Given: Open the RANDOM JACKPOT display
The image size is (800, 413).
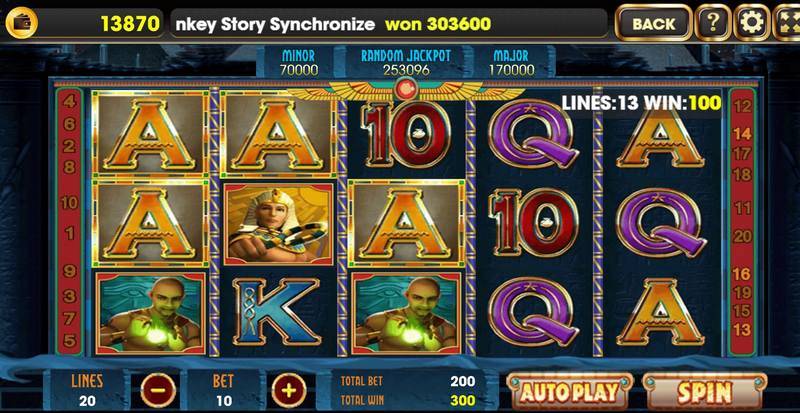Looking at the screenshot, I should coord(406,62).
